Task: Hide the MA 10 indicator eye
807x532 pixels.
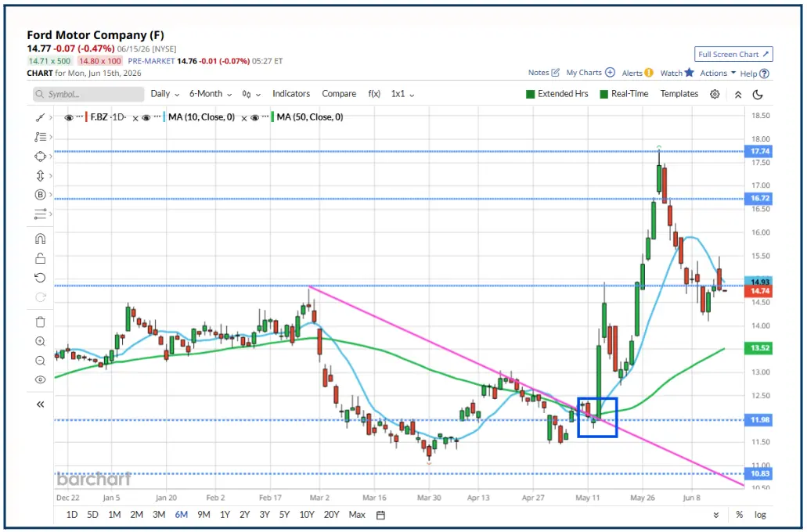Action: click(x=146, y=118)
